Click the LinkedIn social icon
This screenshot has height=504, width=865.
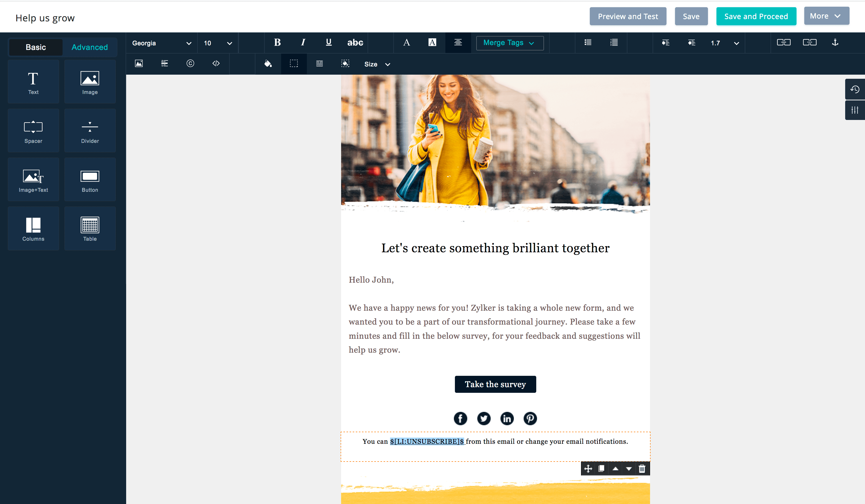tap(507, 419)
